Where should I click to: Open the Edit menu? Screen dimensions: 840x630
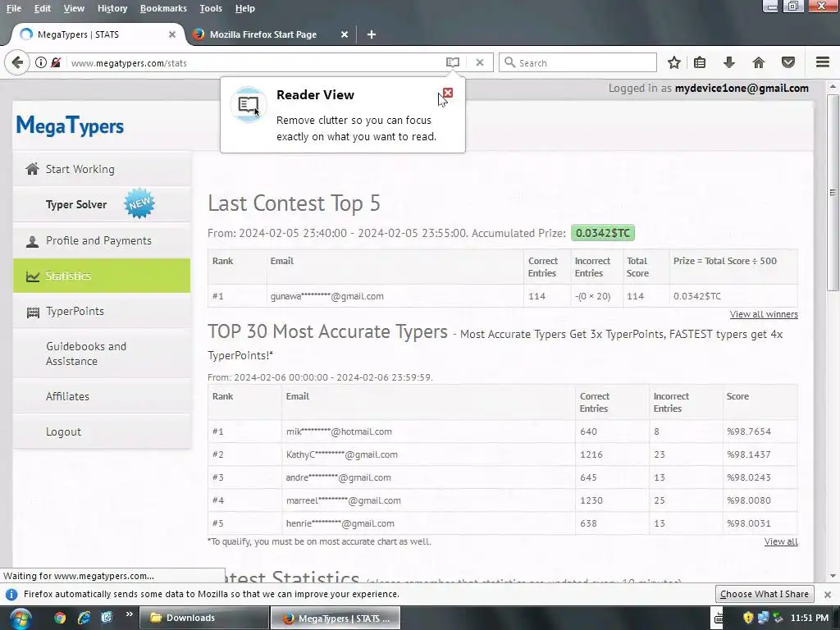(x=42, y=8)
